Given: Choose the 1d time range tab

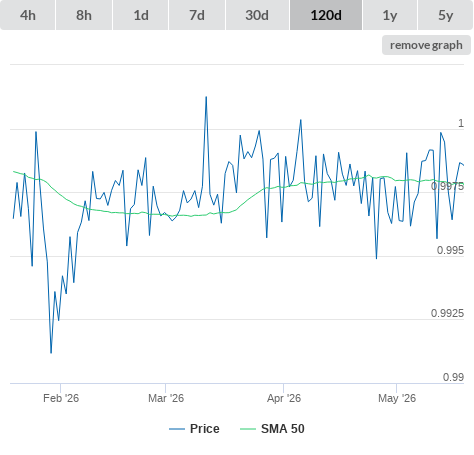Looking at the screenshot, I should pos(141,15).
